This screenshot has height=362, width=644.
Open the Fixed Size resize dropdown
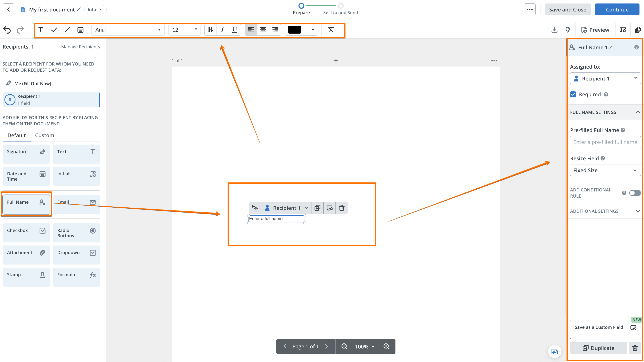point(605,170)
